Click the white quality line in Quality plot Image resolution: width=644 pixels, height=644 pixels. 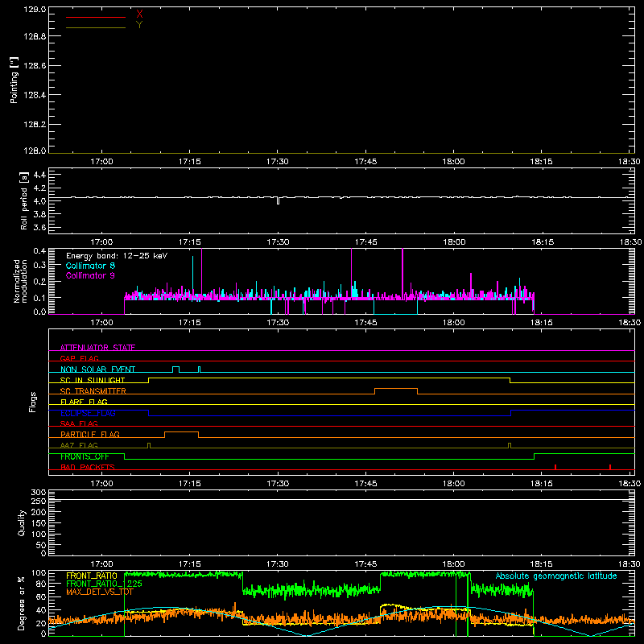pos(341,500)
